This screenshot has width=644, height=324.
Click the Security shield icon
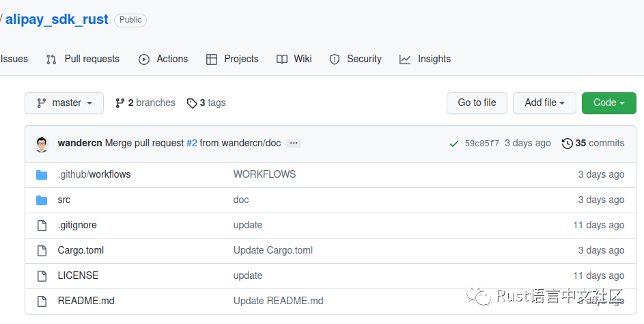(335, 59)
